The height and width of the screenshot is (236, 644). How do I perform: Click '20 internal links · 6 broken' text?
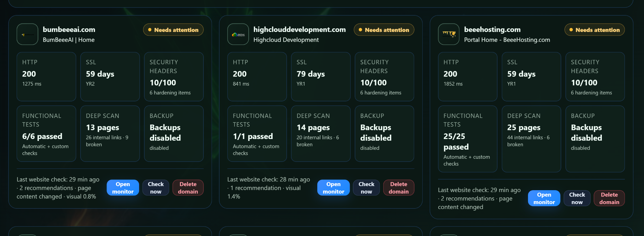tap(318, 141)
